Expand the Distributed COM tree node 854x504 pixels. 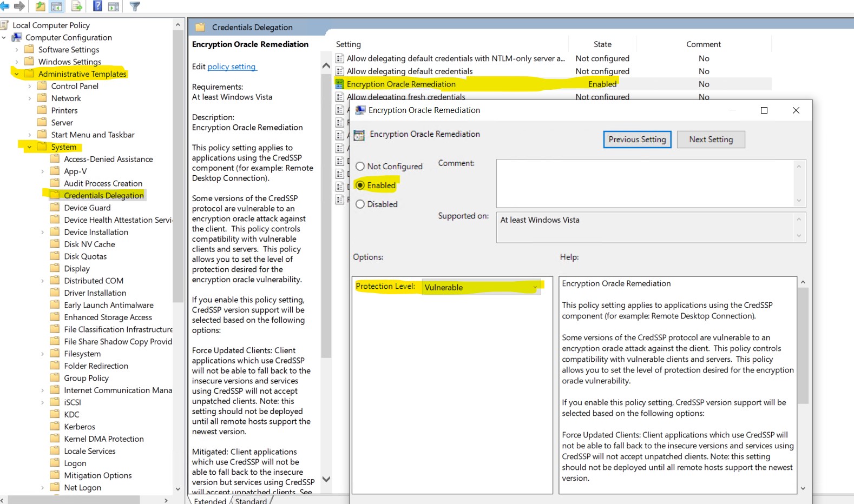42,281
